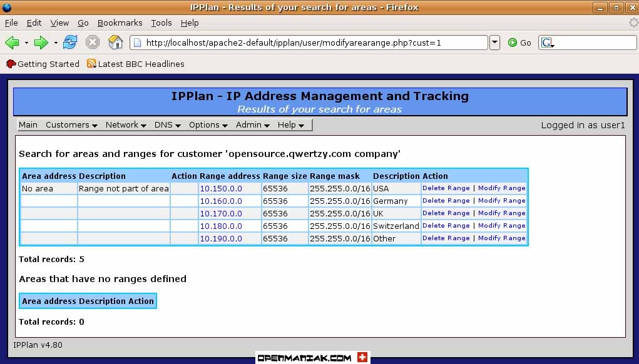Click the Latest BBC Headlines feed icon
Viewport: 639px width, 364px height.
[x=92, y=64]
